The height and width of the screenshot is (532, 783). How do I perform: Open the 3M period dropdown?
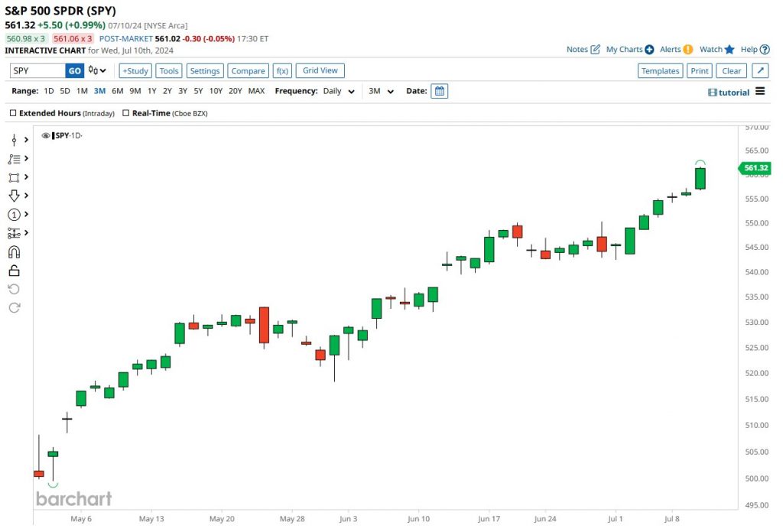[381, 91]
